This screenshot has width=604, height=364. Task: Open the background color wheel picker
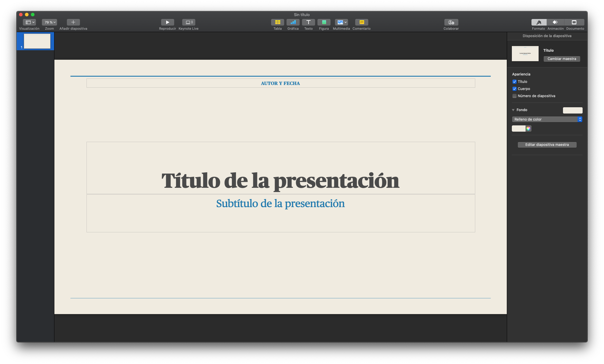pos(528,129)
